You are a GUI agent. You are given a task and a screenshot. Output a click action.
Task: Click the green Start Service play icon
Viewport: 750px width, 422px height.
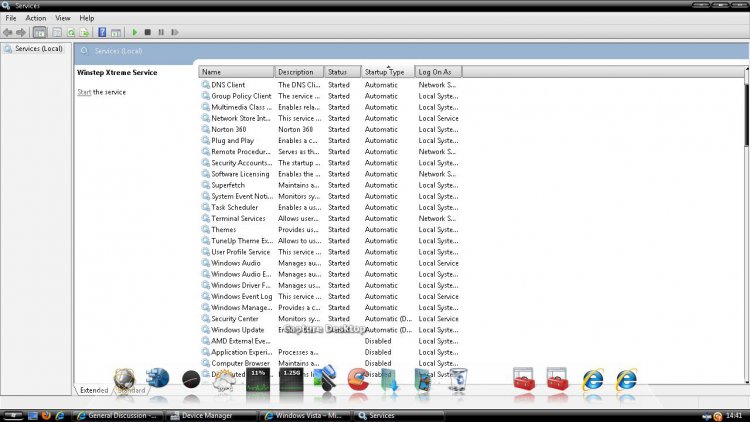tap(134, 32)
